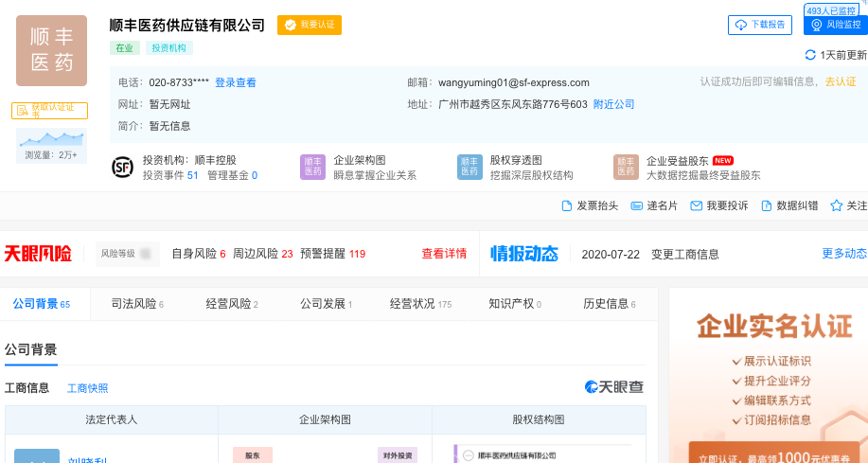This screenshot has height=463, width=868.
Task: Click the 法定代表人 column header
Action: pos(112,419)
